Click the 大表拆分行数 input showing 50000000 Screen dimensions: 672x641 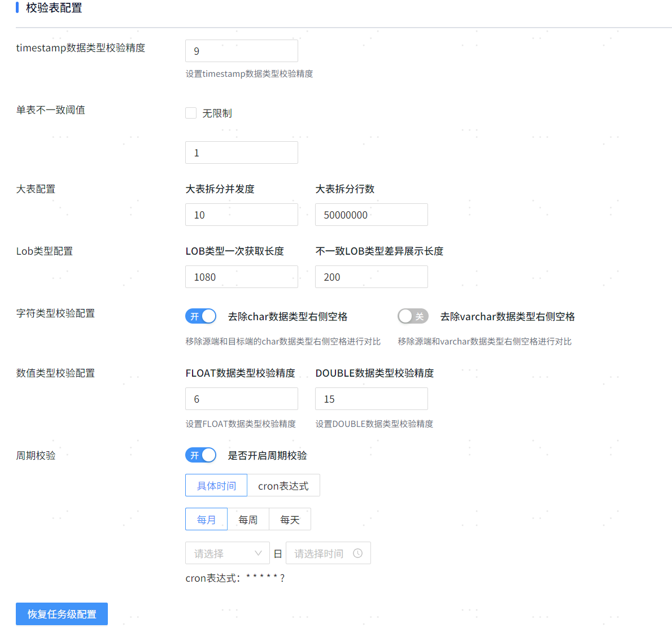tap(371, 215)
